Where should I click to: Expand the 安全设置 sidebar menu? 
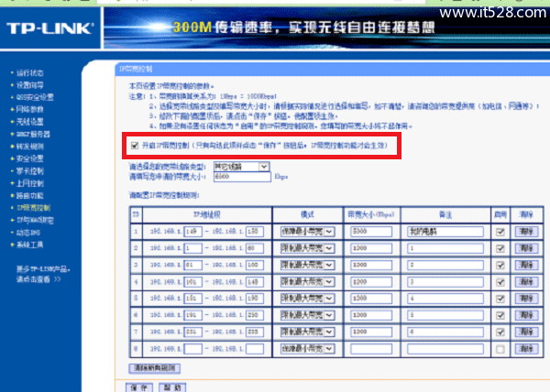tap(30, 158)
